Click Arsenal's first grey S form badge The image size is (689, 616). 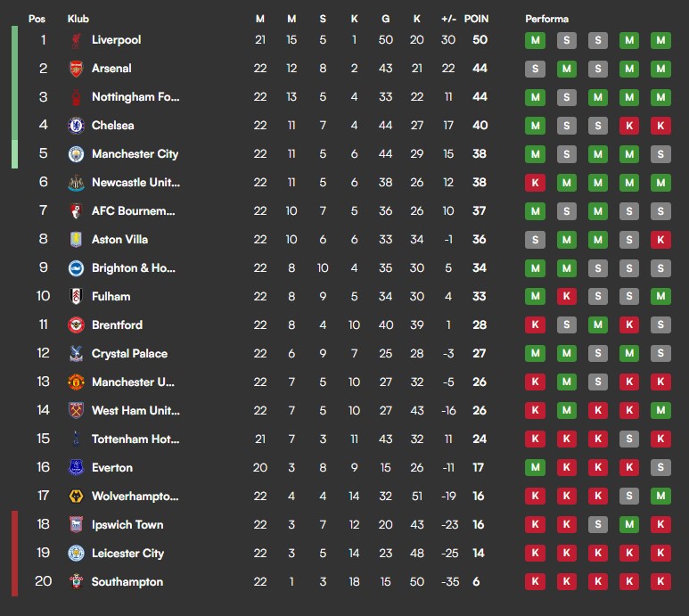click(x=535, y=69)
